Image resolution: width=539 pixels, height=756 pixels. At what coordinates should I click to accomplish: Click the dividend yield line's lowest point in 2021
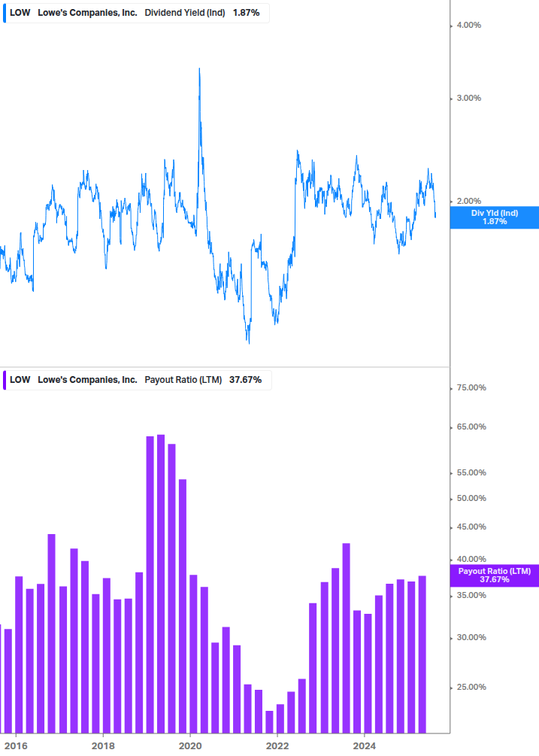coord(249,343)
